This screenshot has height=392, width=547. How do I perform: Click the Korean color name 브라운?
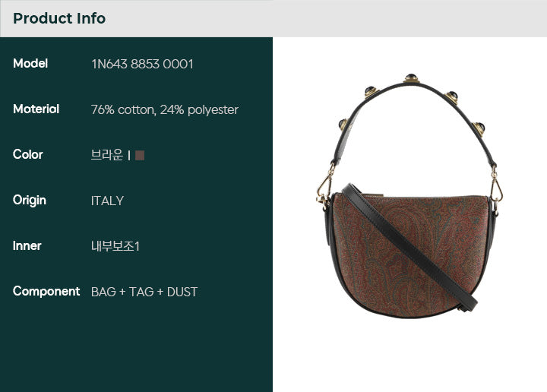[x=107, y=155]
